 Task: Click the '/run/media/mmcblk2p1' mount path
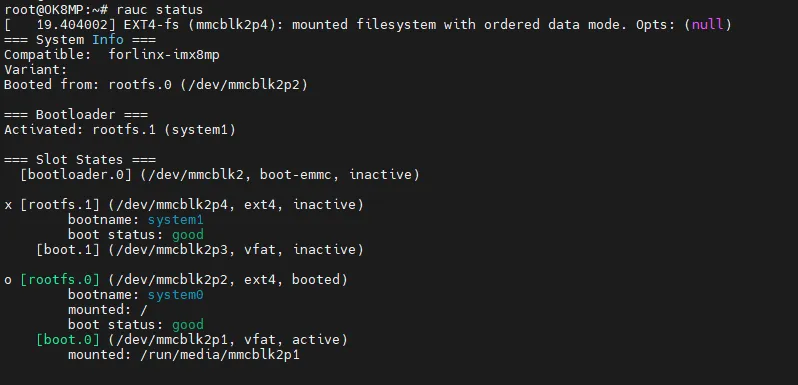[x=220, y=354]
